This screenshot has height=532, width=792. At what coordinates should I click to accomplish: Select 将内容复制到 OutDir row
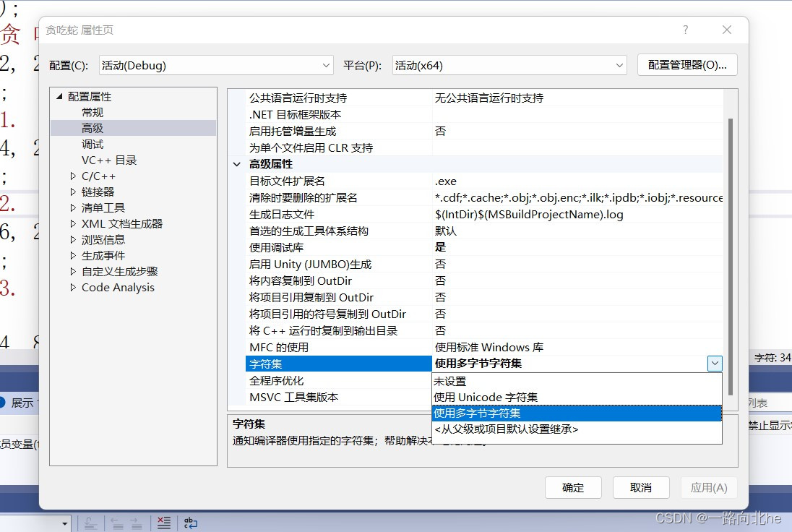(x=484, y=281)
